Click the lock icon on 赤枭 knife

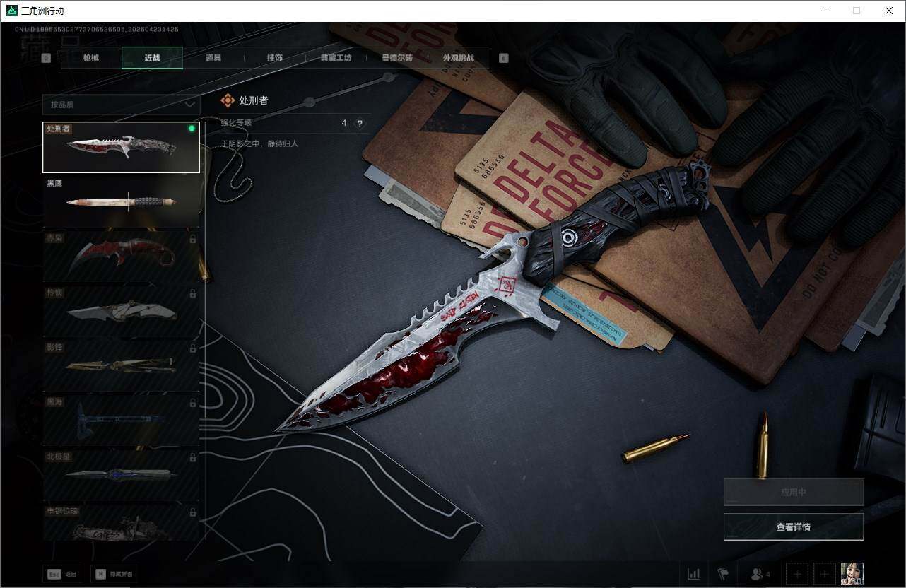[193, 239]
